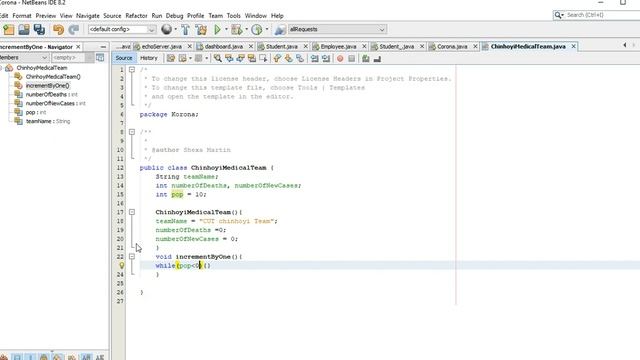Click the Last Edit icon in editor toolbar

point(171,58)
